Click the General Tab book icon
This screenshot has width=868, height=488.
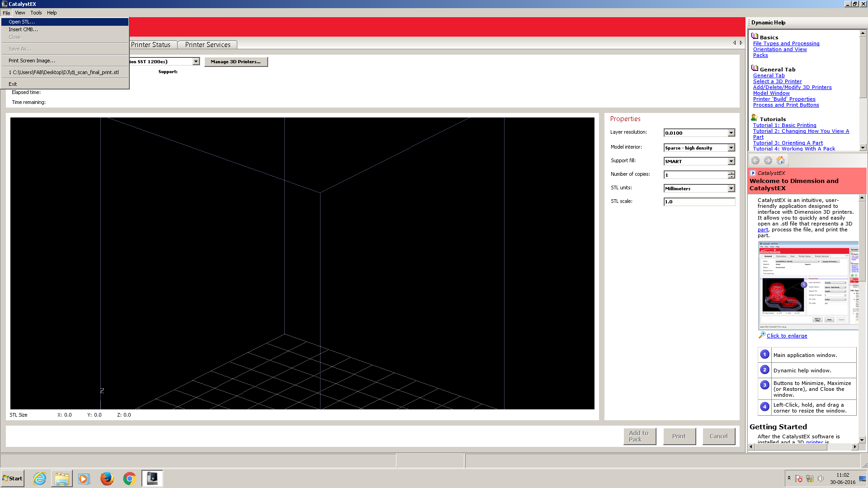(755, 68)
